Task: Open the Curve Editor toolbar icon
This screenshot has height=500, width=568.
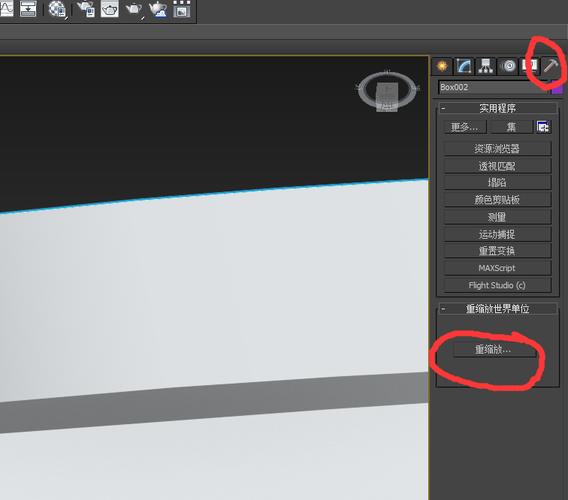Action: click(6, 9)
